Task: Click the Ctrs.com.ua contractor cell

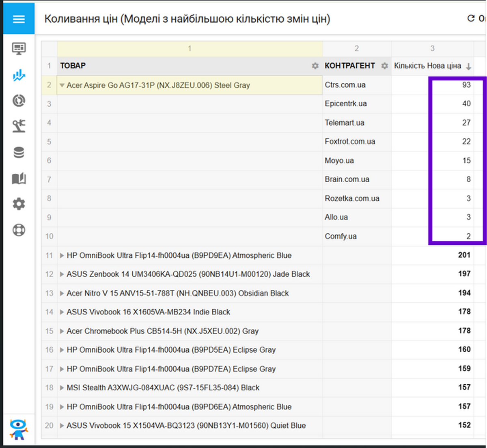Action: [345, 85]
